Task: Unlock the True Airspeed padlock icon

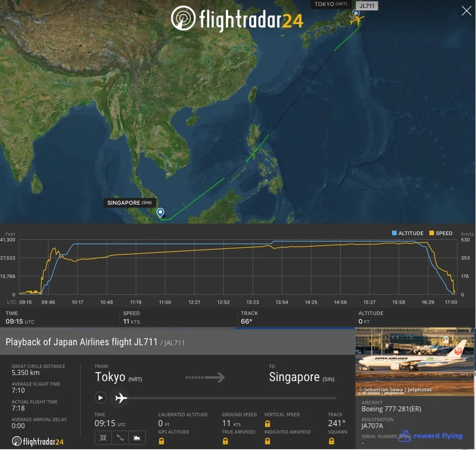Action: tap(225, 441)
